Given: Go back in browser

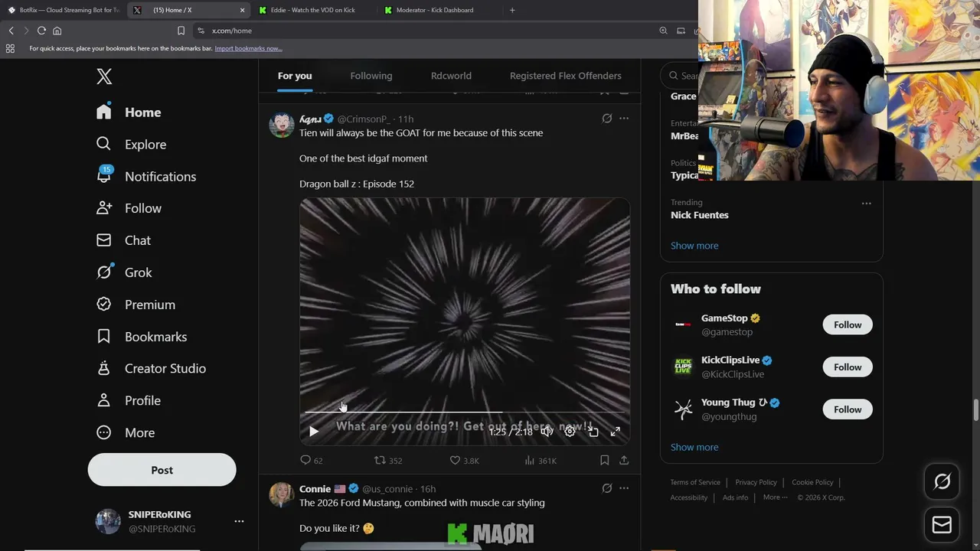Looking at the screenshot, I should point(11,31).
